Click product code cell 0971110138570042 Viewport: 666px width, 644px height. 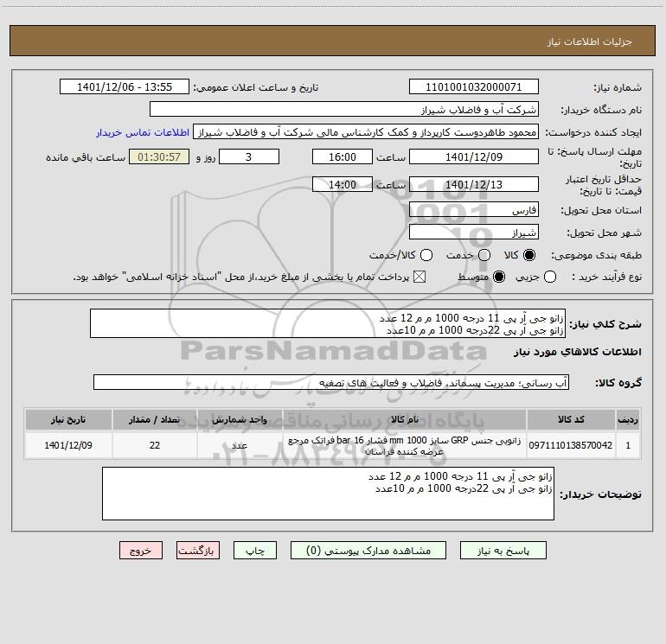[x=571, y=445]
